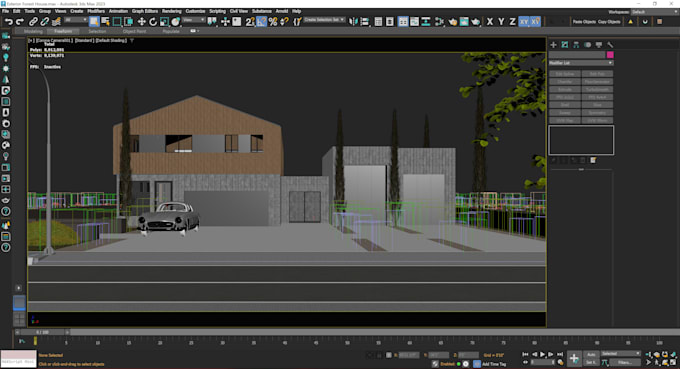Click the Undo arrow icon

(x=8, y=22)
